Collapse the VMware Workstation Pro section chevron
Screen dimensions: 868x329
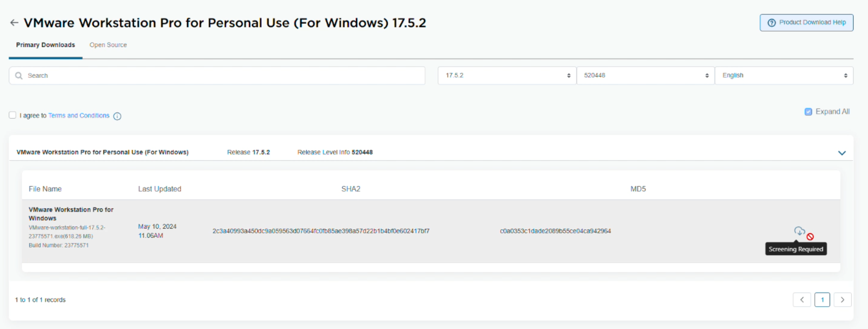pos(842,153)
